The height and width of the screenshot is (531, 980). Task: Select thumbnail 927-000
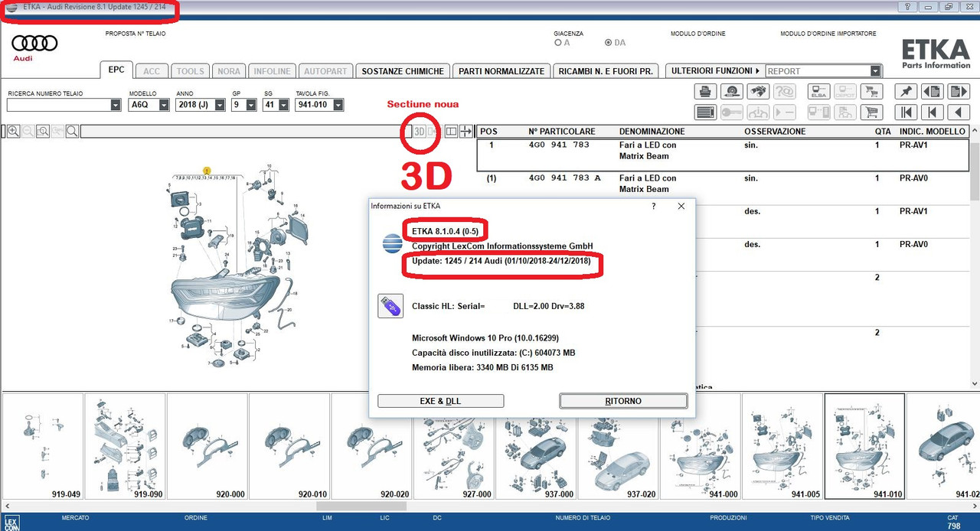point(453,447)
